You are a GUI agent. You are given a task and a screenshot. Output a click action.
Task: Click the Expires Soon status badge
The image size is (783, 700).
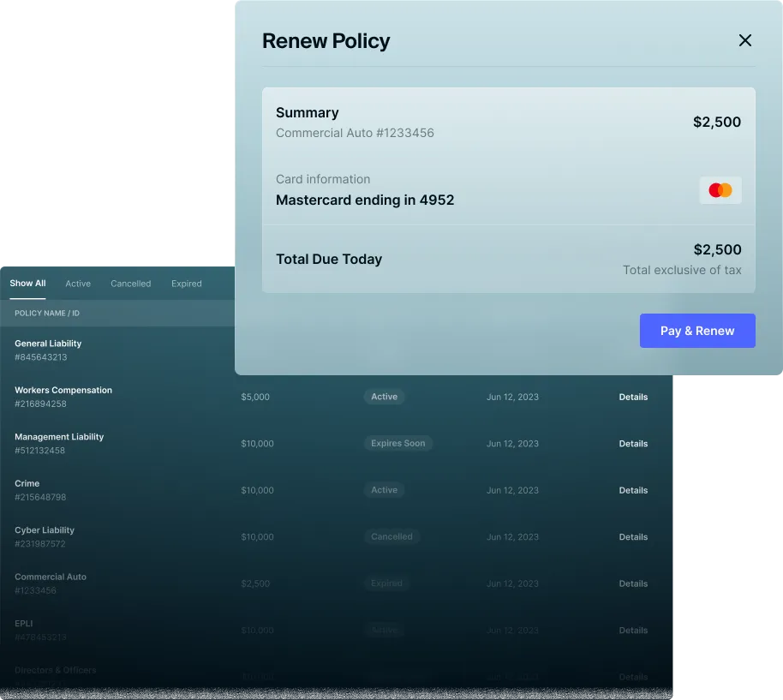(398, 443)
